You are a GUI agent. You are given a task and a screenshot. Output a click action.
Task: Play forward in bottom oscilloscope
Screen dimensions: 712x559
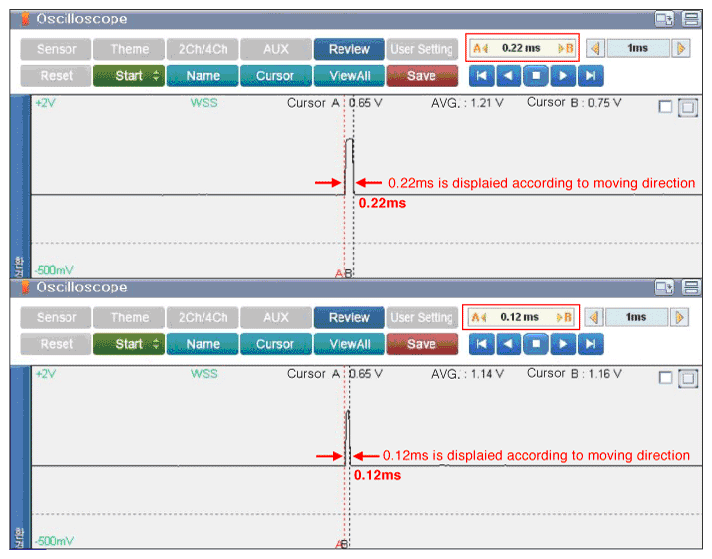point(563,344)
